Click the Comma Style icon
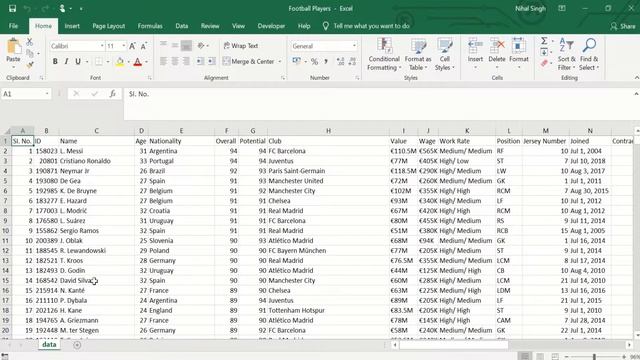The width and height of the screenshot is (640, 360). [326, 62]
